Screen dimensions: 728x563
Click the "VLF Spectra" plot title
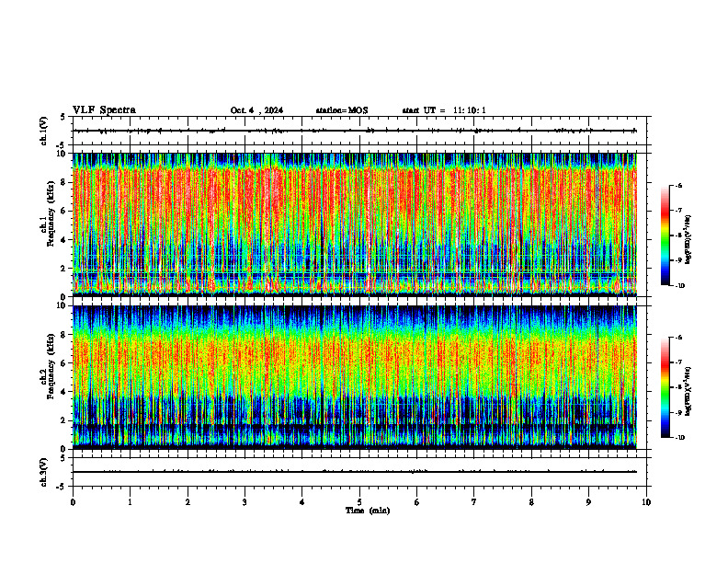point(104,110)
